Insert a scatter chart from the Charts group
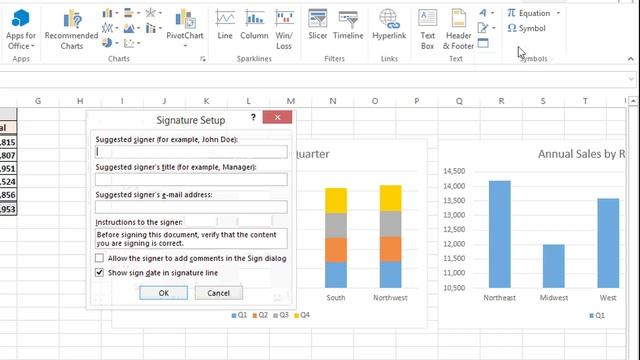640x360 pixels. (x=131, y=42)
